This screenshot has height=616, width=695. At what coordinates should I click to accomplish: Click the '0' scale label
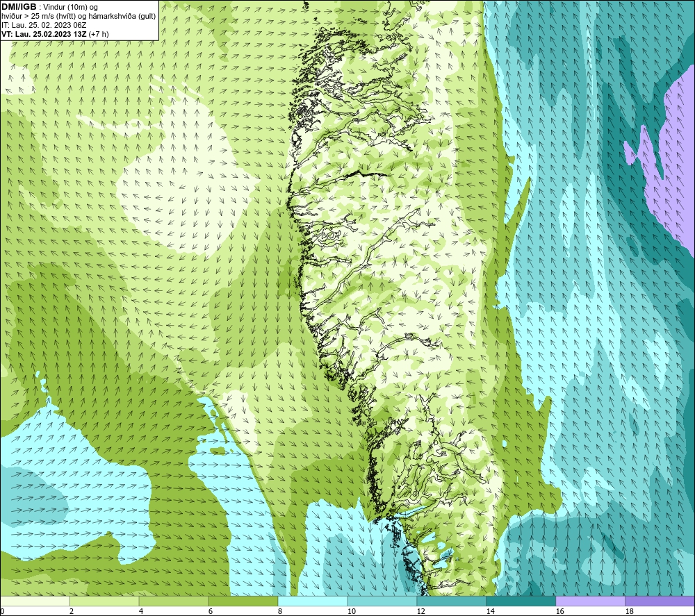2,612
